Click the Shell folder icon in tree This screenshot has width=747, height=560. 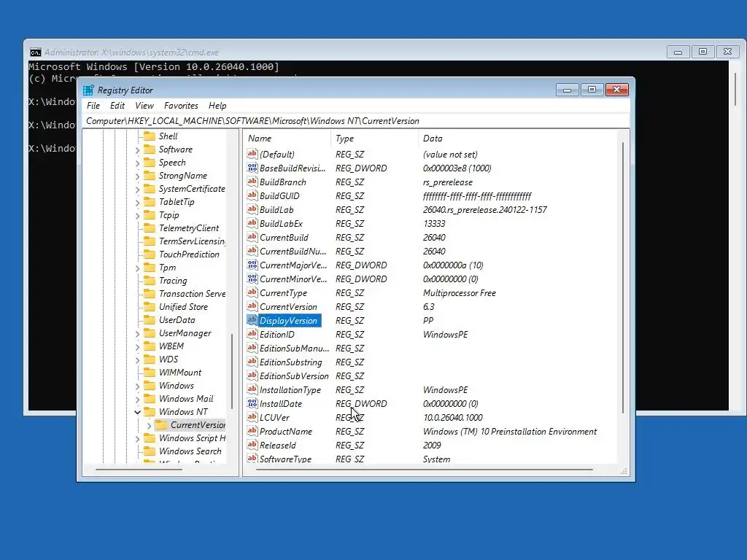[150, 136]
